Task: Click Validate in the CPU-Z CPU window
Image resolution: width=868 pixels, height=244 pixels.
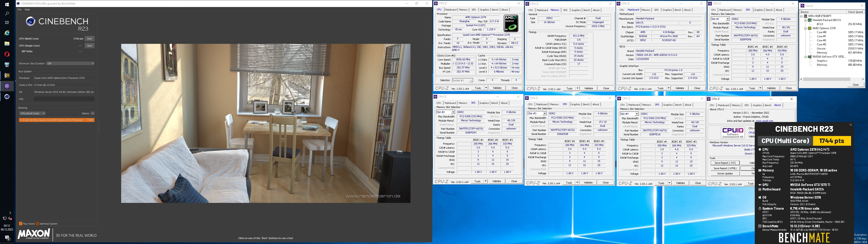Action: [497, 88]
